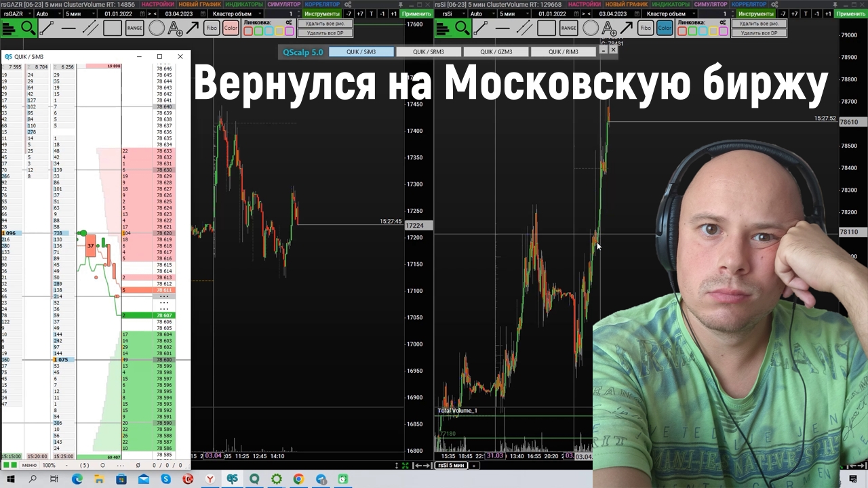
Task: Choose horizontal line tool in rsSi chart
Action: click(x=502, y=28)
